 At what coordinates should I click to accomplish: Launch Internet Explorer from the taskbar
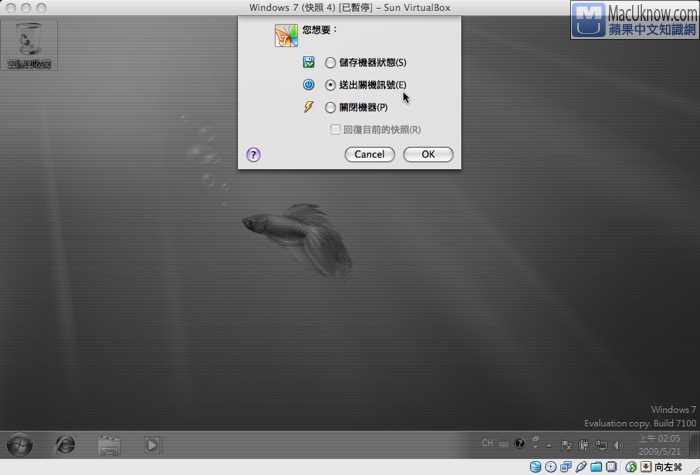click(65, 445)
